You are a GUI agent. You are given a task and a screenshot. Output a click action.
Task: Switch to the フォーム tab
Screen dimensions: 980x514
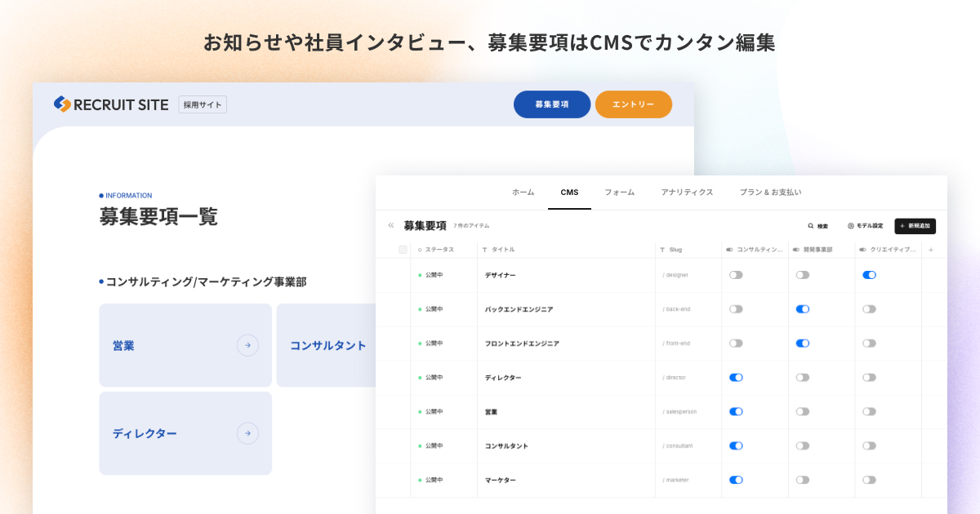[x=620, y=192]
